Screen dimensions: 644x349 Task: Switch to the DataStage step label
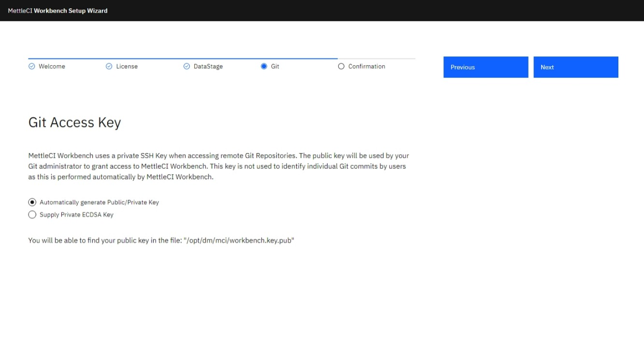click(x=208, y=67)
